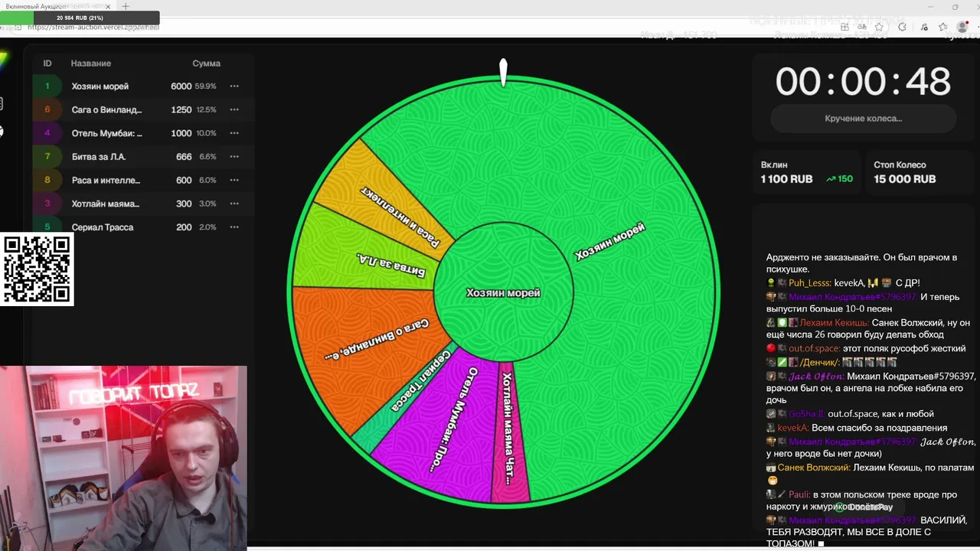Open the three-dot menu for Хотлайн Маяма row
980x551 pixels.
[x=234, y=204]
